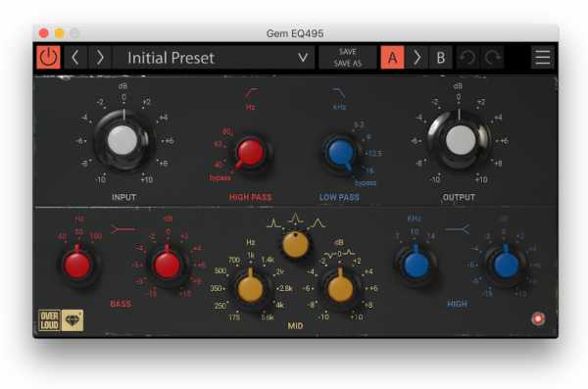
Task: Click SAVE AS preset button
Action: point(348,64)
